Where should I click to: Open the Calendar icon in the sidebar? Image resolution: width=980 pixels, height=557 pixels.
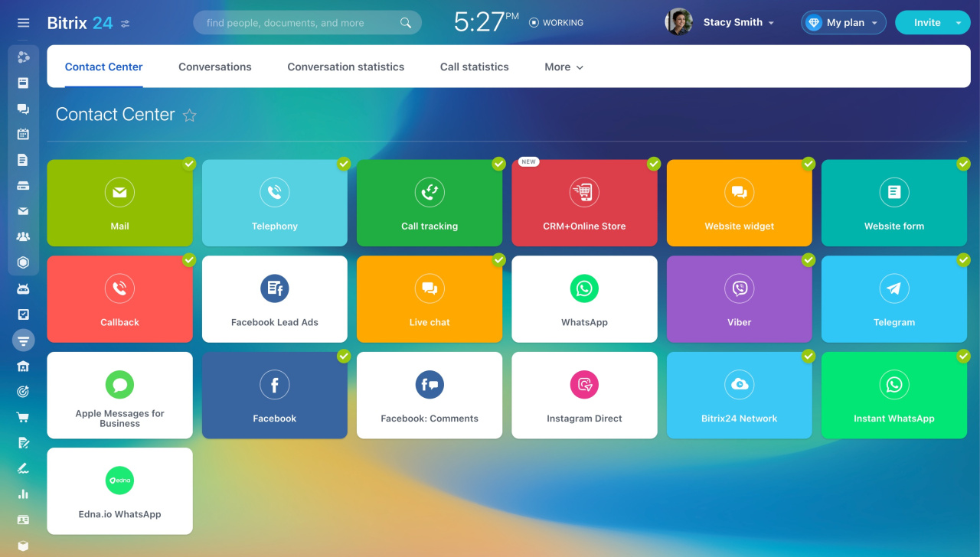point(23,134)
